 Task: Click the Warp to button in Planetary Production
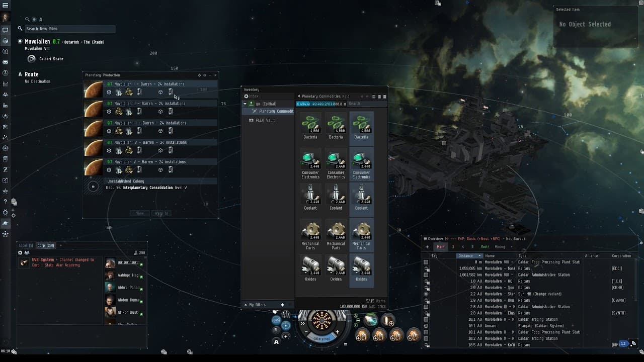point(162,213)
